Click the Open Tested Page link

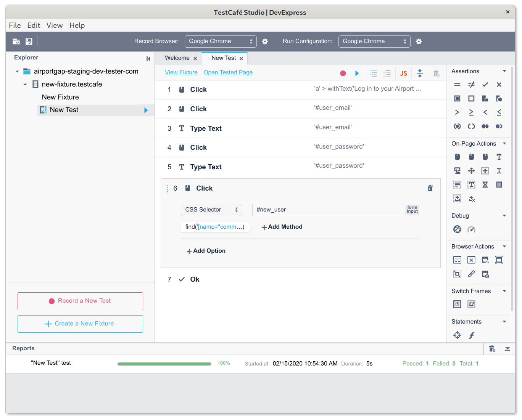click(x=228, y=72)
